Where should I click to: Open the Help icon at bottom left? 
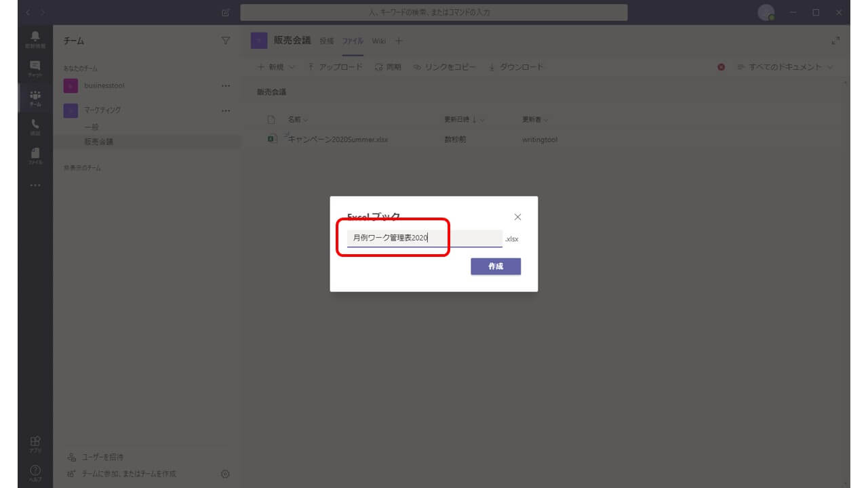35,472
